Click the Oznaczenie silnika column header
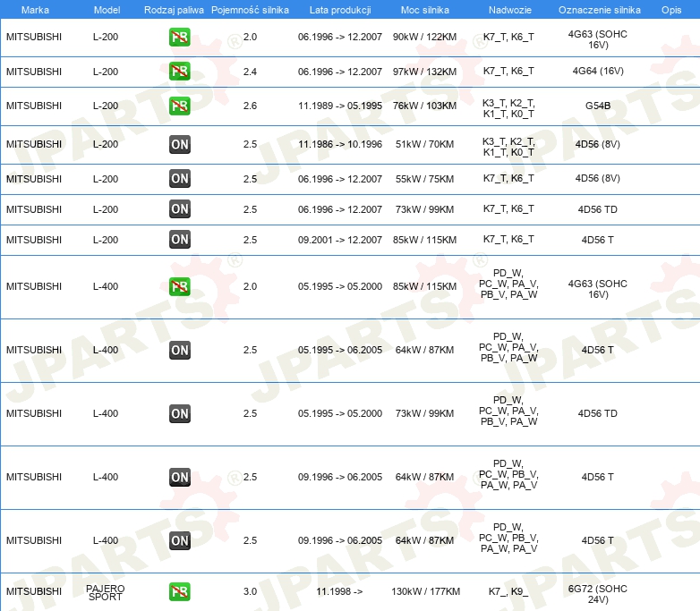This screenshot has width=700, height=611. 599,10
